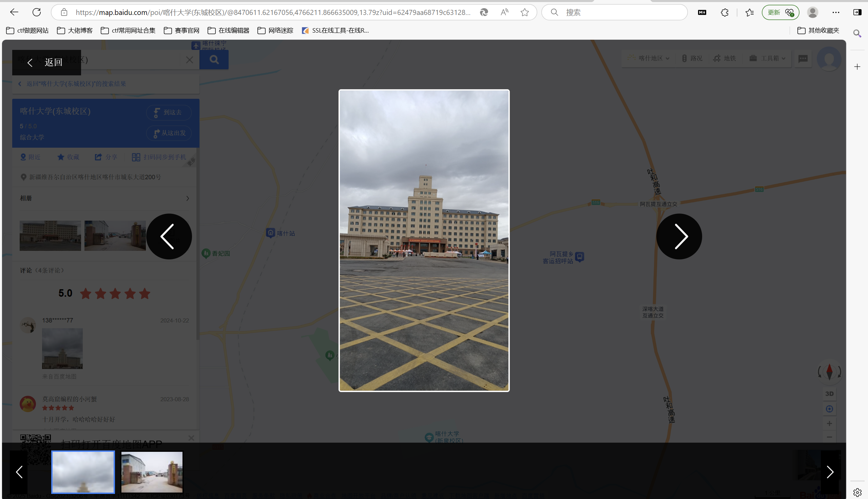
Task: Open browser extensions puzzle icon
Action: point(725,12)
